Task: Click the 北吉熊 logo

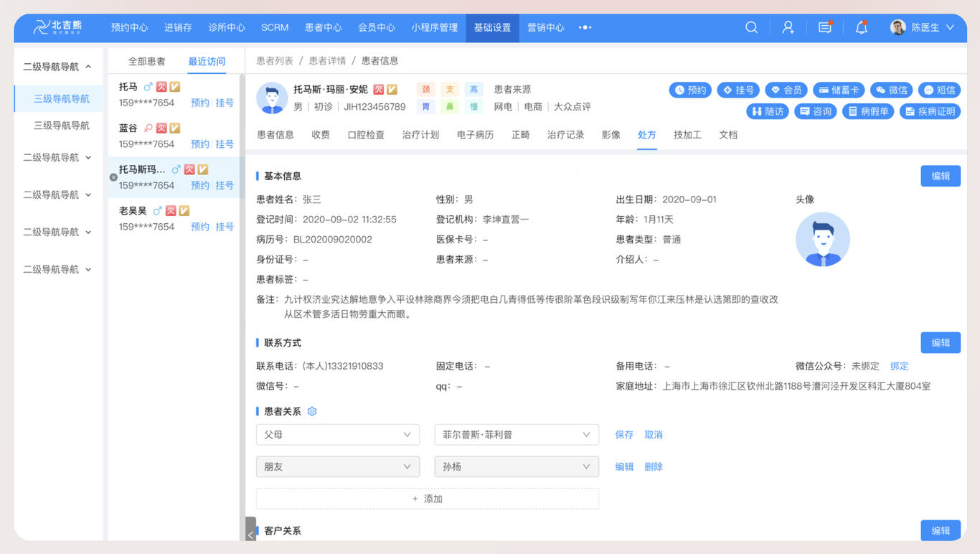Action: point(58,27)
